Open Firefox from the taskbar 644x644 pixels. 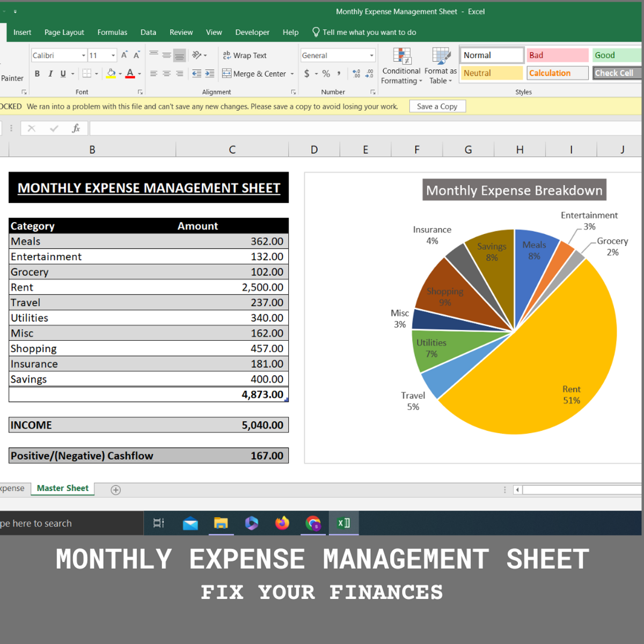coord(282,523)
